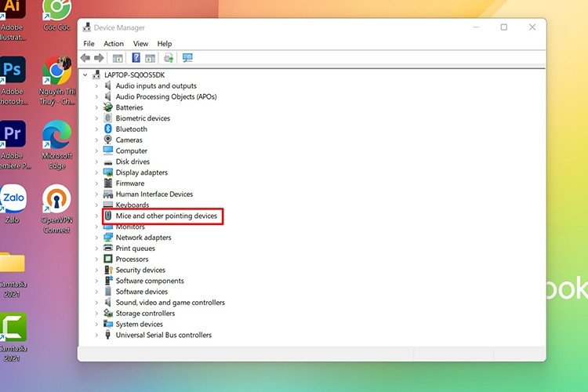588x392 pixels.
Task: Select the Adobe Illustrator desktop icon
Action: pos(13,9)
